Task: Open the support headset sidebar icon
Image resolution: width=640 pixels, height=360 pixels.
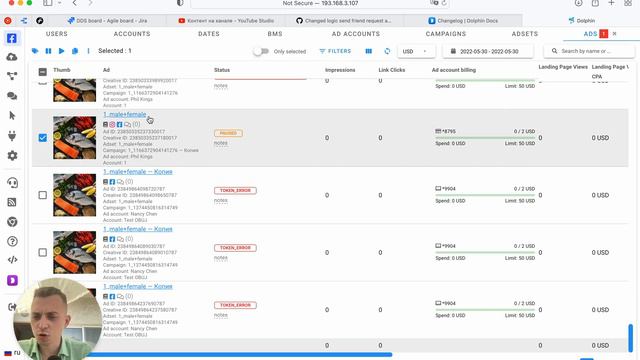Action: click(x=12, y=183)
